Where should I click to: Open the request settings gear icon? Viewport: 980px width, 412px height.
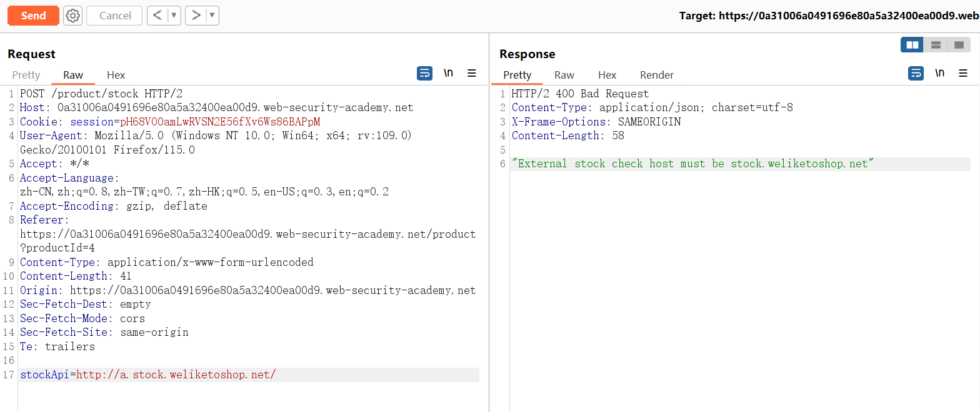[x=73, y=16]
